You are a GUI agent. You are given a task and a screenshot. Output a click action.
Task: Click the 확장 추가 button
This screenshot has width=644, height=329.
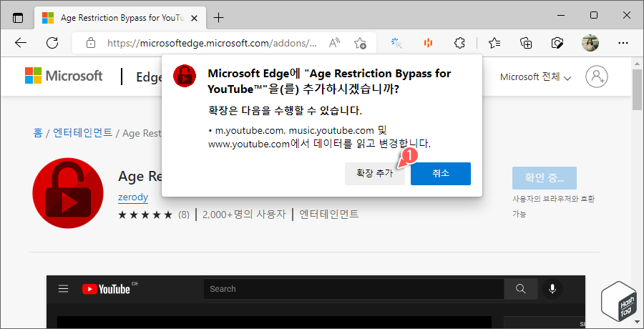tap(374, 174)
